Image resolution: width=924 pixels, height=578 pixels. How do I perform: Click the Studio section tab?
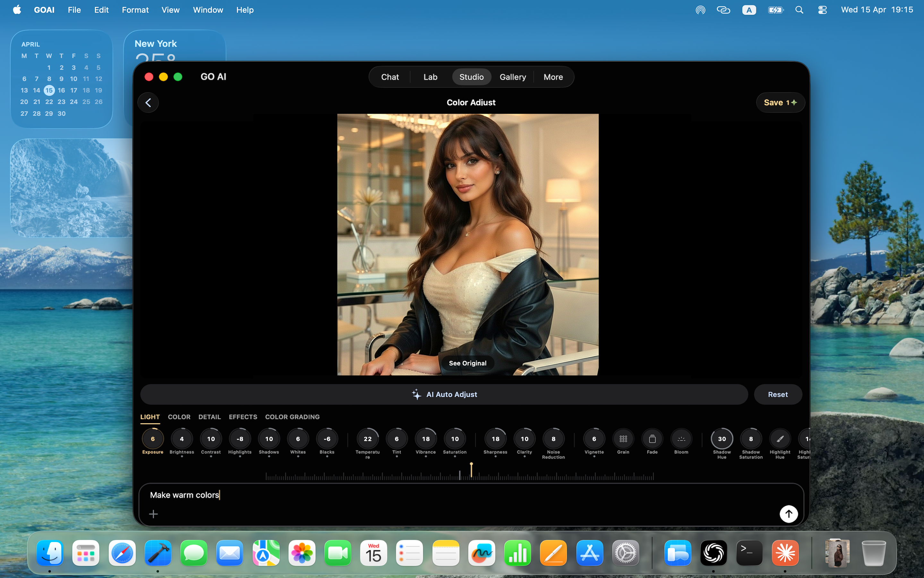pyautogui.click(x=472, y=77)
